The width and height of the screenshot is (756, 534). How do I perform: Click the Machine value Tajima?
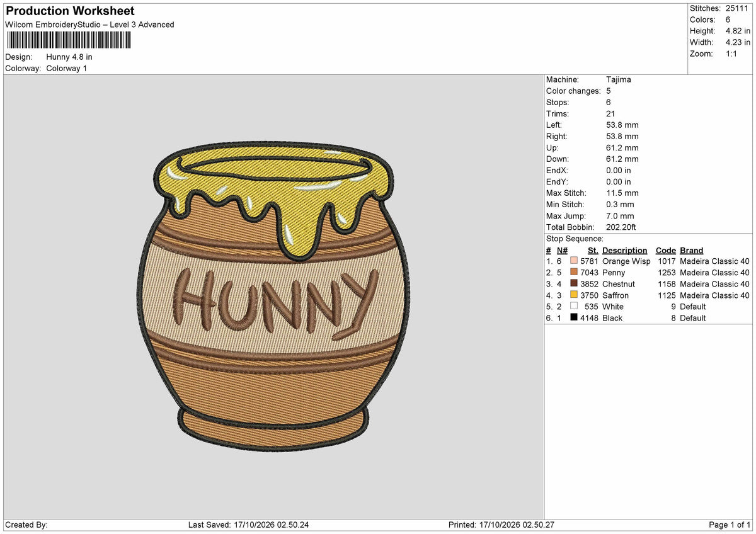coord(619,79)
